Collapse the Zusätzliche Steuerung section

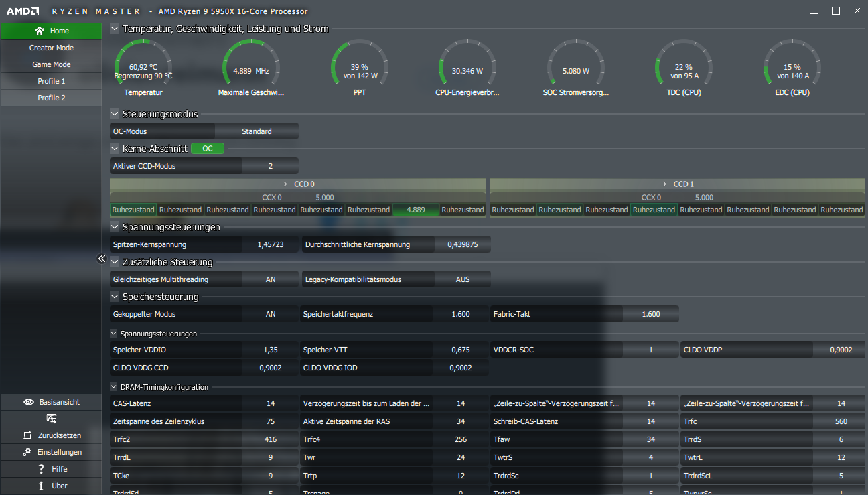click(x=115, y=262)
